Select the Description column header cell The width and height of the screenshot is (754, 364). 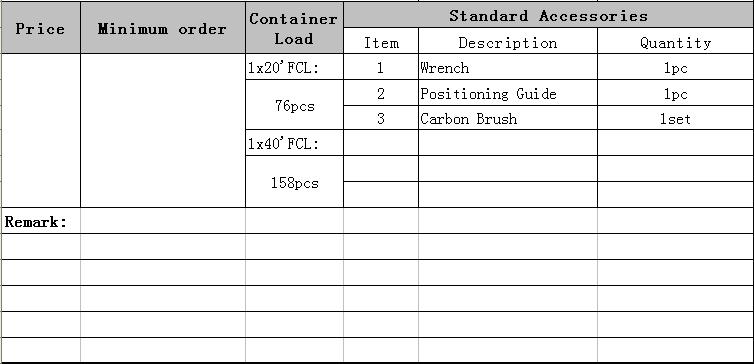coord(508,40)
